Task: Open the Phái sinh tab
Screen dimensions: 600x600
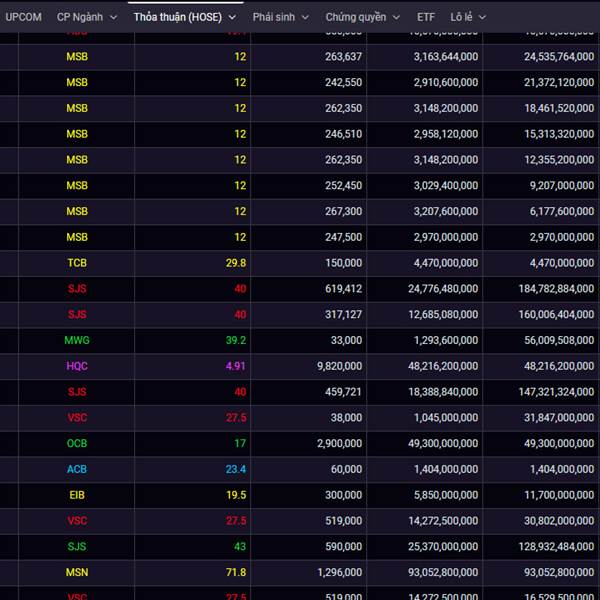Action: 274,17
